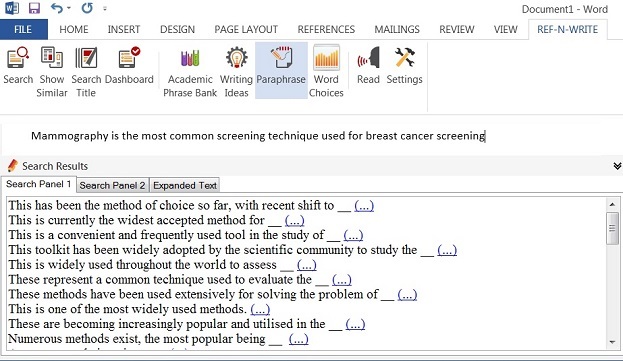Open the Undo history dropdown arrow
The width and height of the screenshot is (623, 361).
[69, 8]
